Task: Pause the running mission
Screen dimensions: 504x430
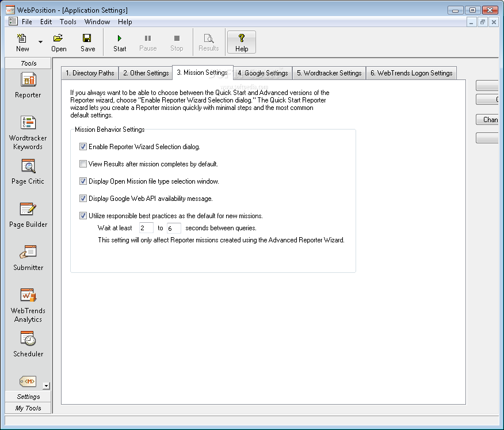Action: coord(148,43)
